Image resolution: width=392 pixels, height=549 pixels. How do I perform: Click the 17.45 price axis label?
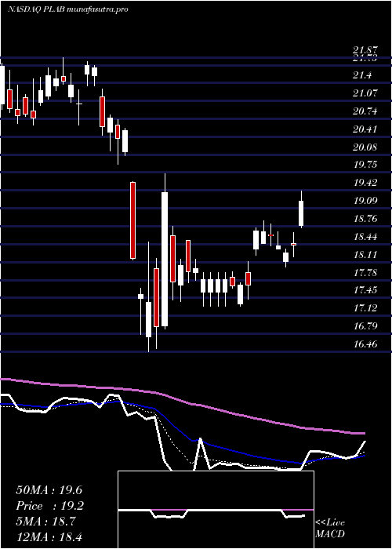365,290
